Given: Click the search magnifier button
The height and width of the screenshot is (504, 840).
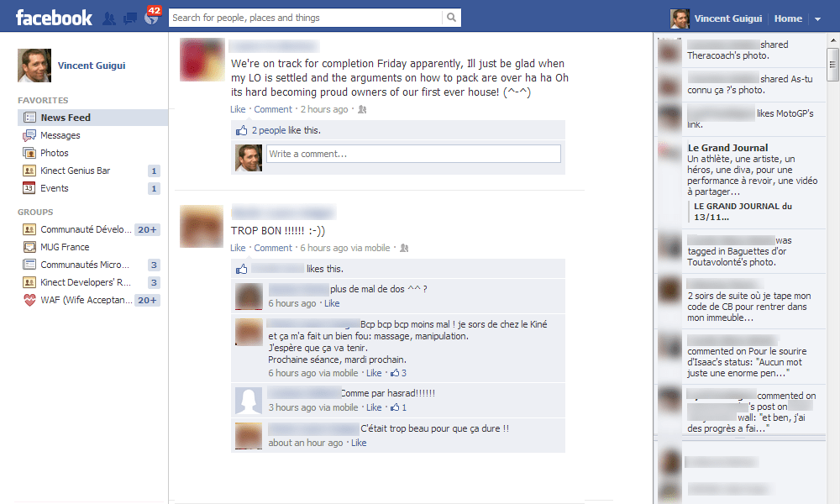Looking at the screenshot, I should 452,18.
